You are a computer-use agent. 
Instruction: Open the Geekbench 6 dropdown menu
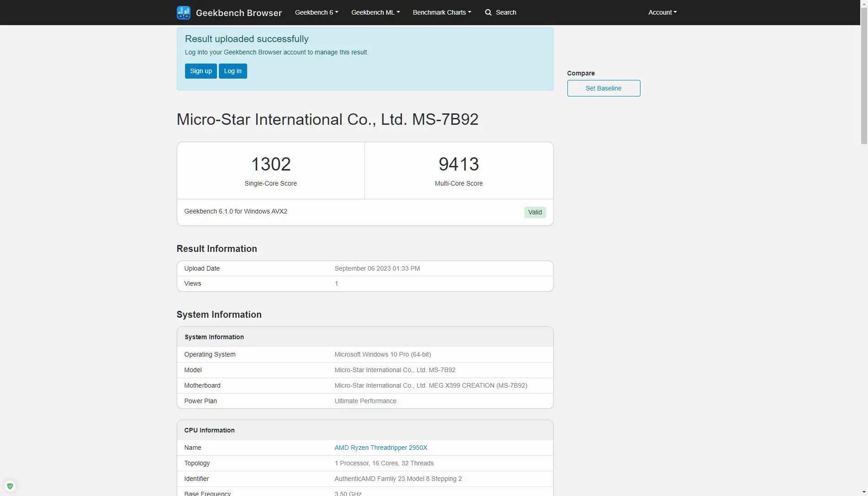pos(316,12)
